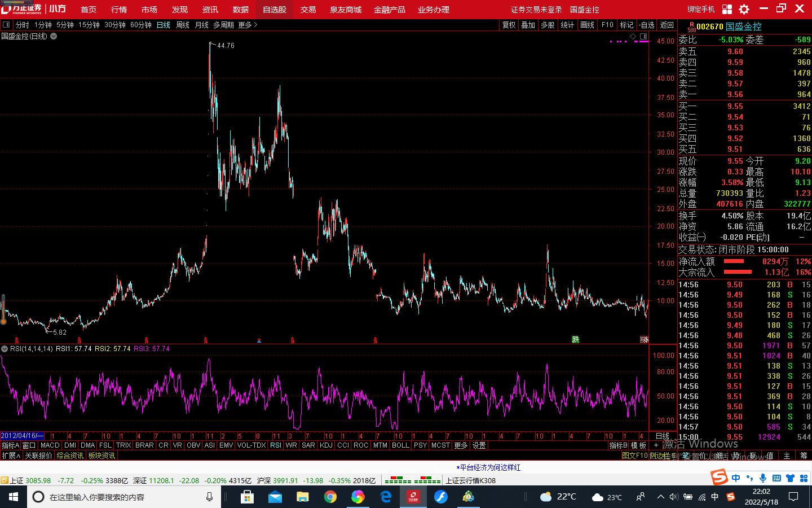812x508 pixels.
Task: Open the settings gear in title bar
Action: pos(744,9)
